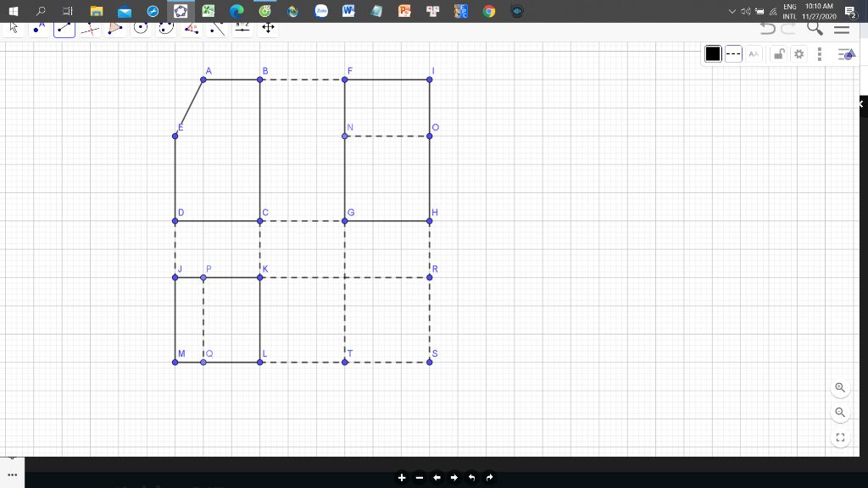Redo the undone construction step

pos(788,28)
